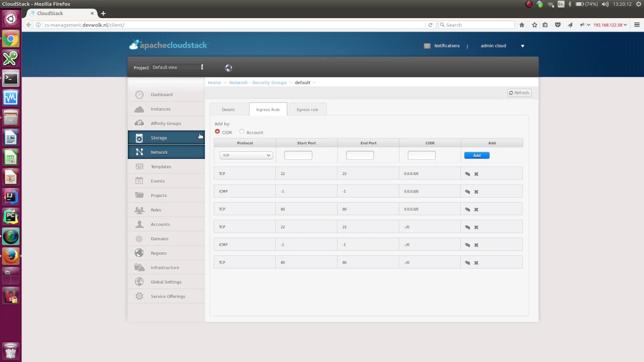This screenshot has width=644, height=362.
Task: Click the Firefox Search box
Action: pos(476,25)
